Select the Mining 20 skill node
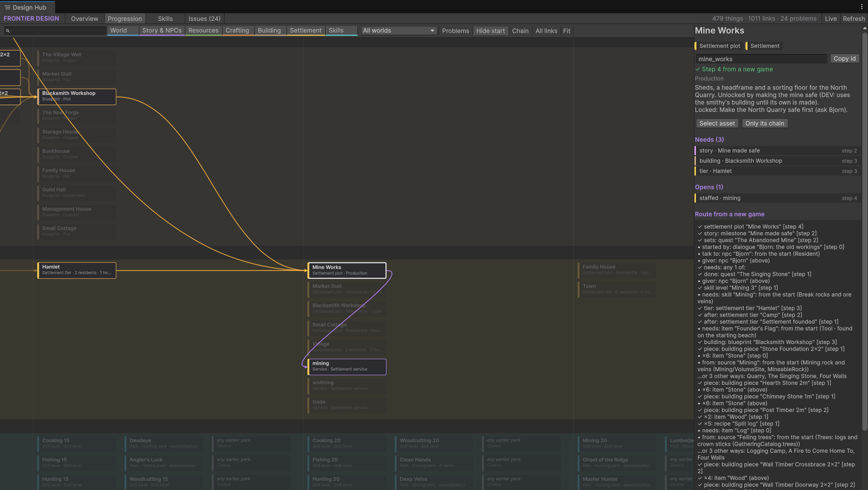The image size is (868, 490). point(617,444)
